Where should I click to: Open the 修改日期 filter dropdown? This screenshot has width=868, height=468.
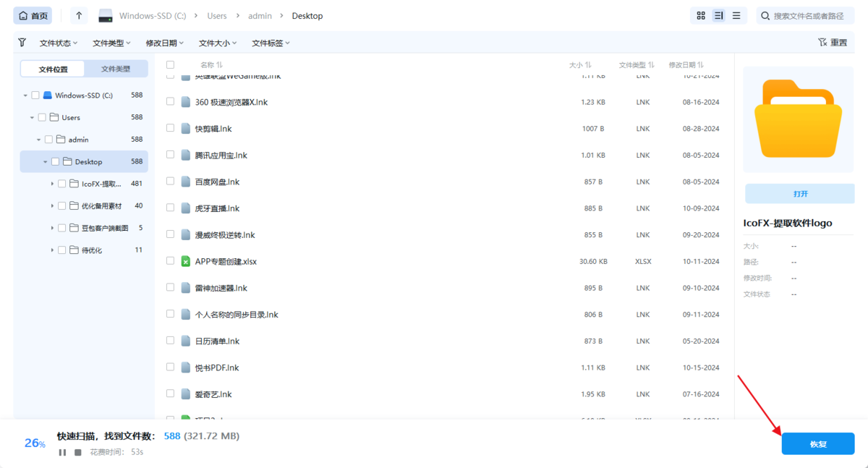(x=165, y=43)
